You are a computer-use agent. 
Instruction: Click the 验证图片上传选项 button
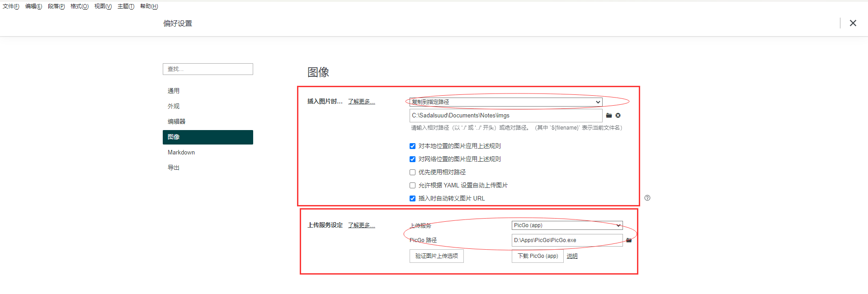click(x=436, y=256)
